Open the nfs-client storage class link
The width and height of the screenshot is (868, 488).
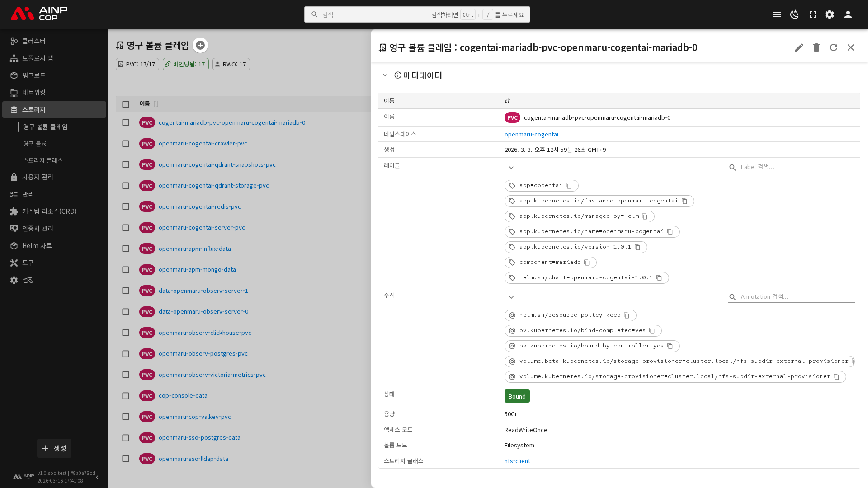(517, 461)
